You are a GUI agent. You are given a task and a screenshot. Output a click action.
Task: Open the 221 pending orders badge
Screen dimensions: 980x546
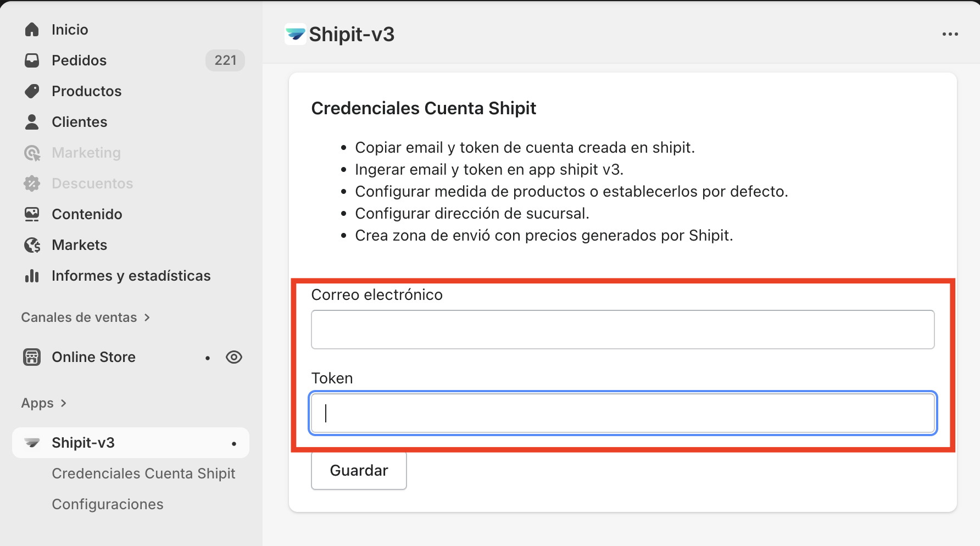pyautogui.click(x=225, y=60)
